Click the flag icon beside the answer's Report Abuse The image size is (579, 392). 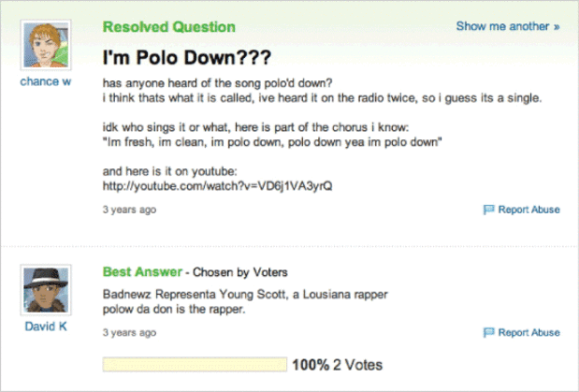pyautogui.click(x=488, y=332)
